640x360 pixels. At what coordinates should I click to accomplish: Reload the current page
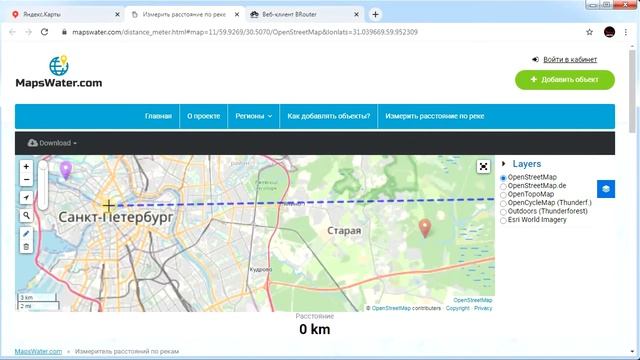[x=44, y=32]
